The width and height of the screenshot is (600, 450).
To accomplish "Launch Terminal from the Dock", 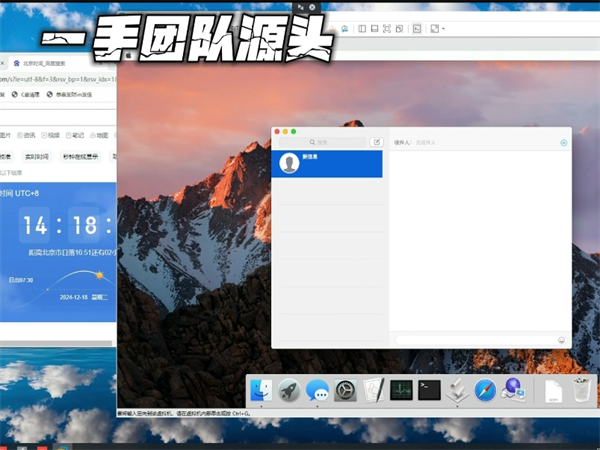I will (430, 390).
